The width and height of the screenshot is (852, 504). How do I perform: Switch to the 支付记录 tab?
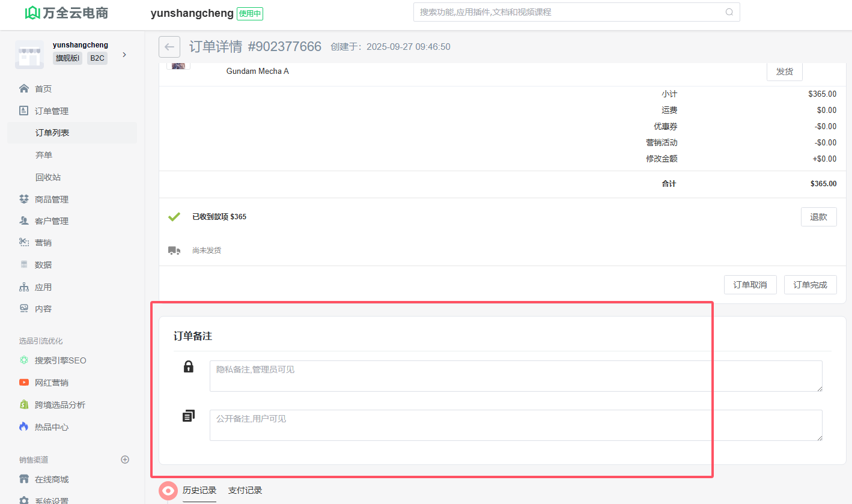[x=245, y=491]
